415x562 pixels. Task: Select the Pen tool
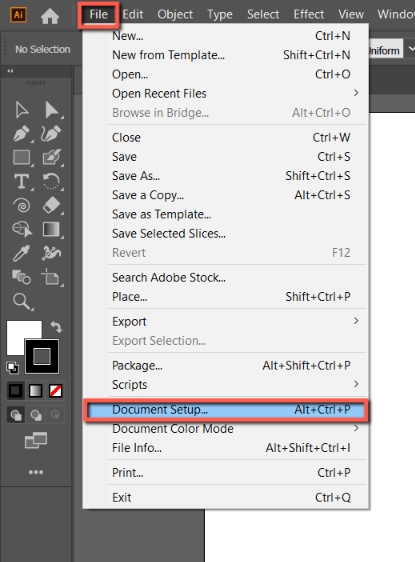pos(21,134)
